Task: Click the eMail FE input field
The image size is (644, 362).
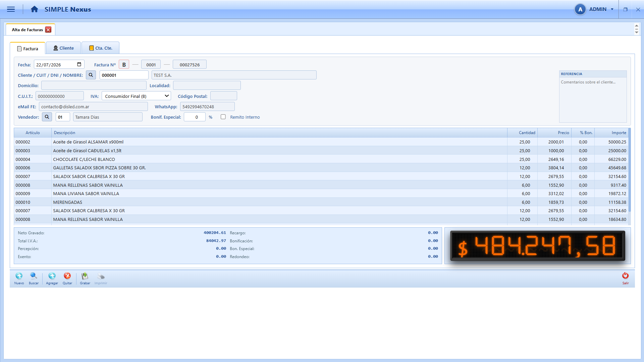Action: click(x=93, y=107)
